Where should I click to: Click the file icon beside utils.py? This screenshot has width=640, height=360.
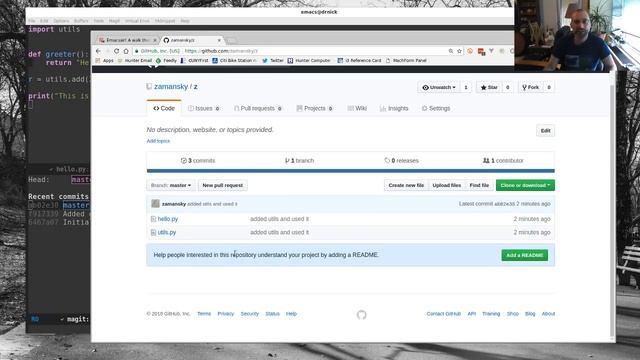tap(153, 233)
